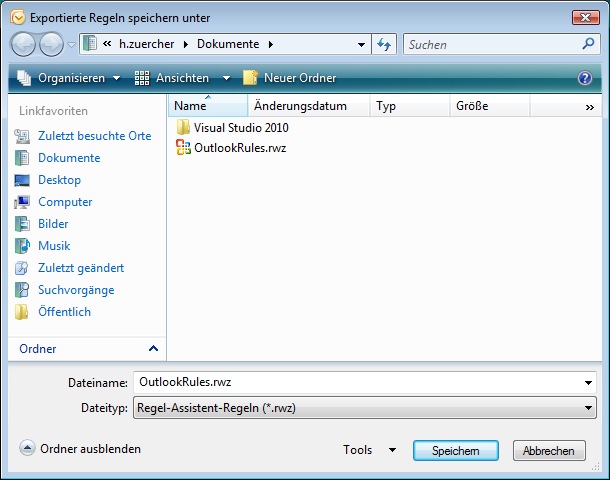Sort by Name column header
Viewport: 610px width, 480px height.
point(208,105)
